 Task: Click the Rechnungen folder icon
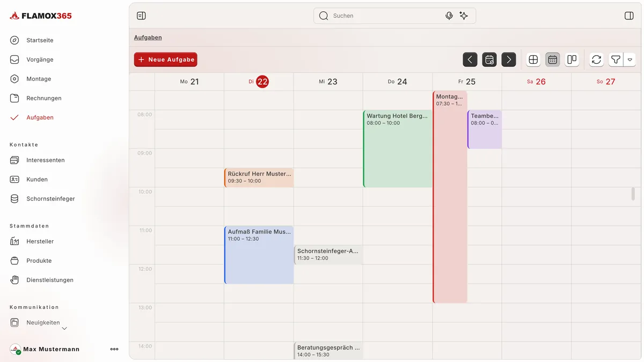pyautogui.click(x=14, y=98)
